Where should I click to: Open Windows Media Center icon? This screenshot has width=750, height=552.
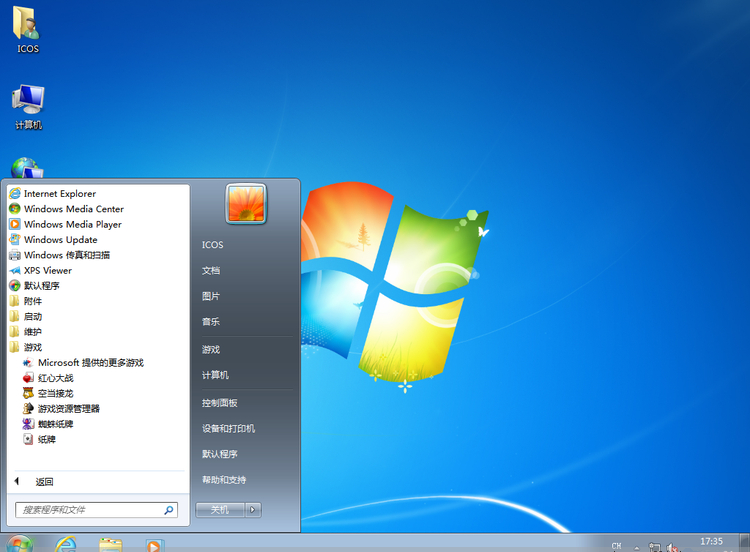click(x=15, y=209)
